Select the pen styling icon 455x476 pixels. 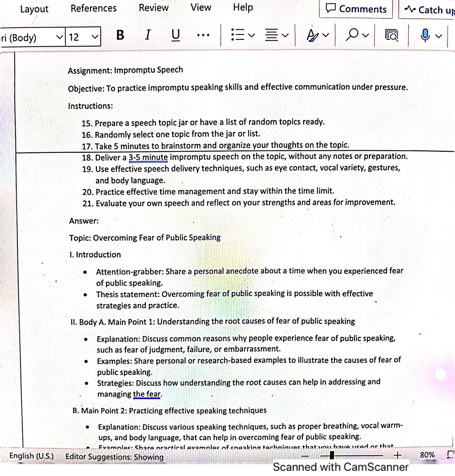tap(312, 35)
